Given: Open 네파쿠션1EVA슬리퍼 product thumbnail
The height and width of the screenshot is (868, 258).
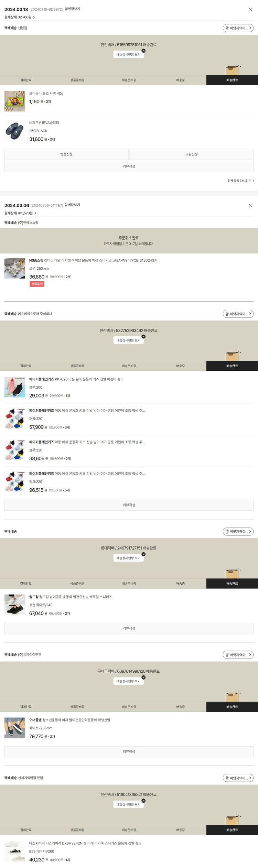Looking at the screenshot, I should pos(15,131).
